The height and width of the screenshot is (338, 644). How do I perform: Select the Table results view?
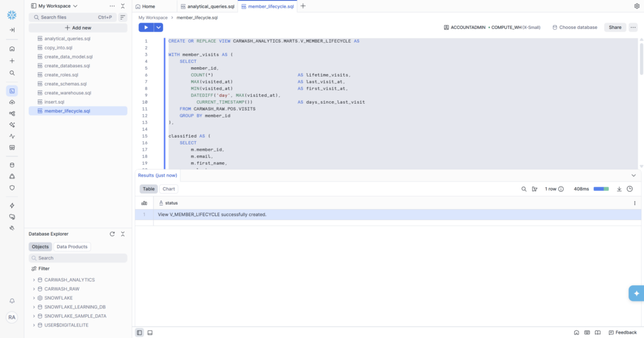point(148,188)
